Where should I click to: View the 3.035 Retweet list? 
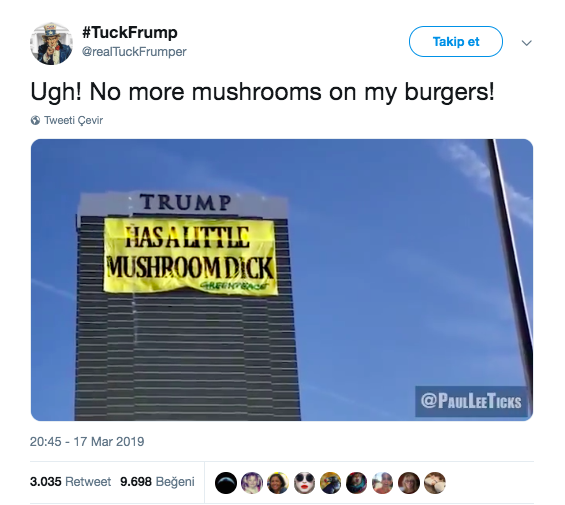[x=71, y=482]
